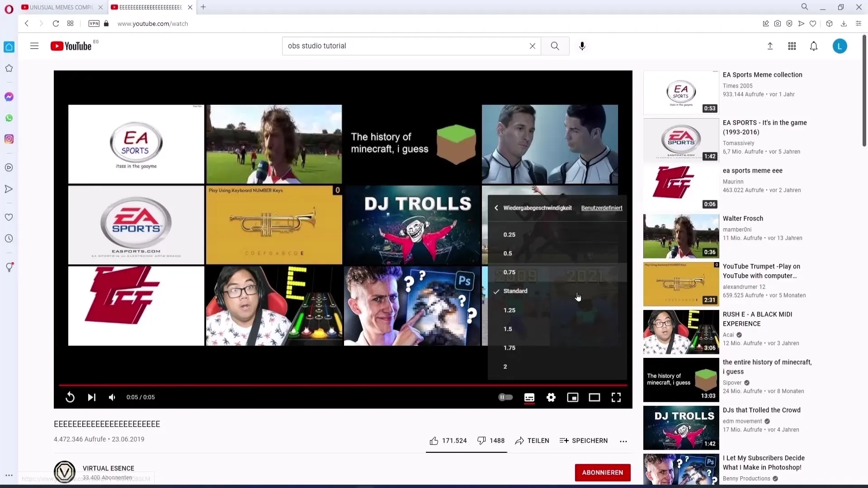Viewport: 868px width, 488px height.
Task: Open RUSH E - A BLACK MIDI thumbnail
Action: pos(681,332)
